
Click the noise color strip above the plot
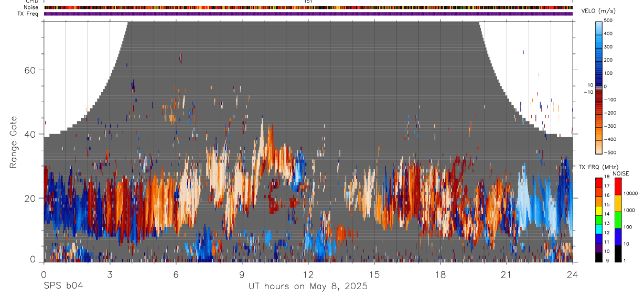coord(308,7)
